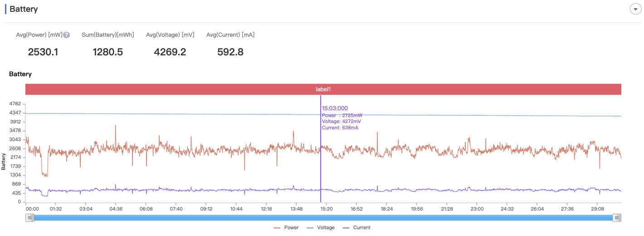
Task: Click the 07:40 time axis tick
Action: (176, 209)
